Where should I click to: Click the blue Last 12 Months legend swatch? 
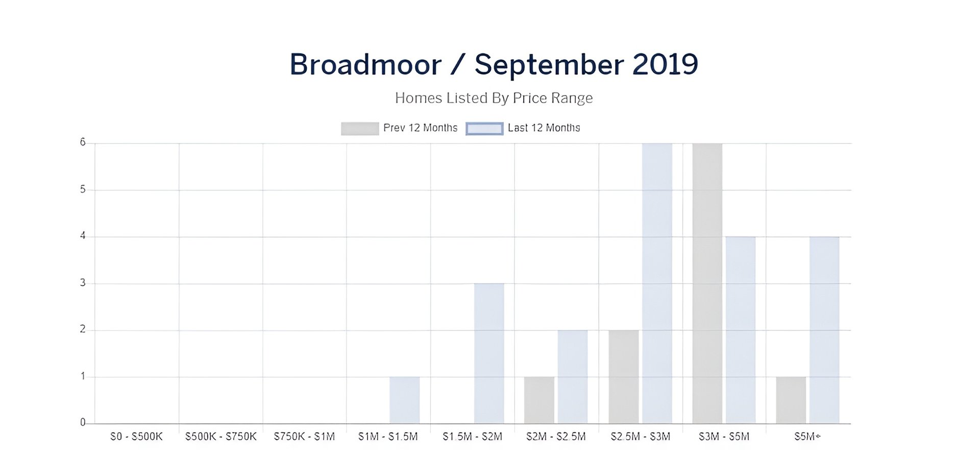(484, 128)
